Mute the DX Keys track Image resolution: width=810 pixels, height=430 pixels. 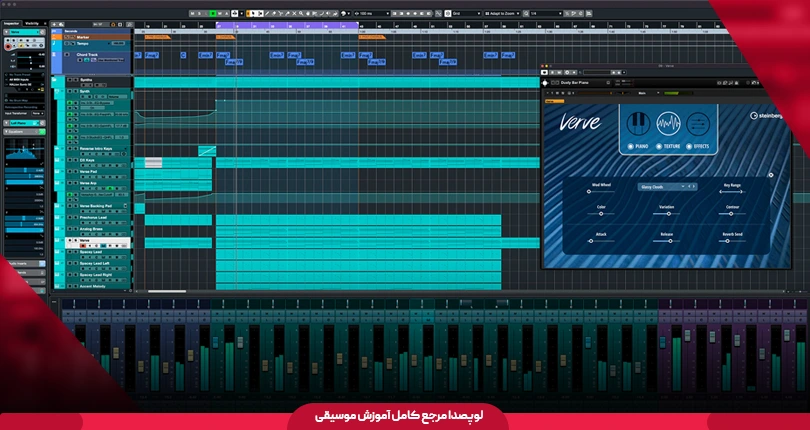point(70,160)
